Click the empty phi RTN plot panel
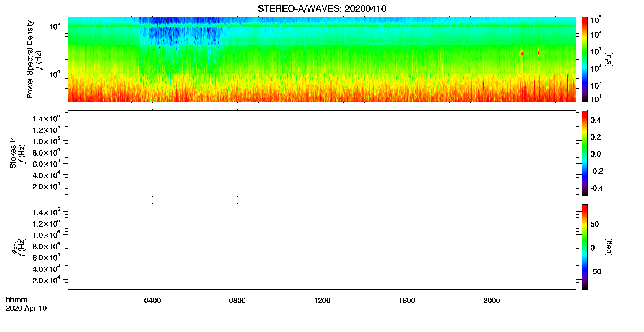Viewport: 644px width, 332px height. (x=322, y=247)
